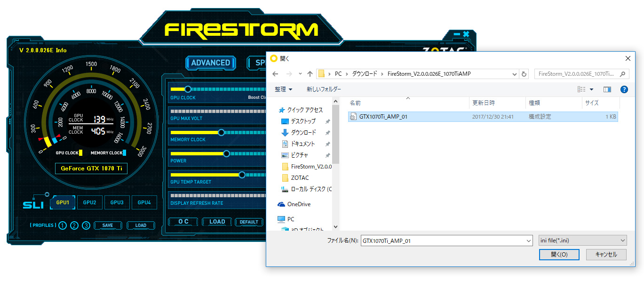644x281 pixels.
Task: Open the ADVANCED tab in FireStorm
Action: click(x=211, y=63)
